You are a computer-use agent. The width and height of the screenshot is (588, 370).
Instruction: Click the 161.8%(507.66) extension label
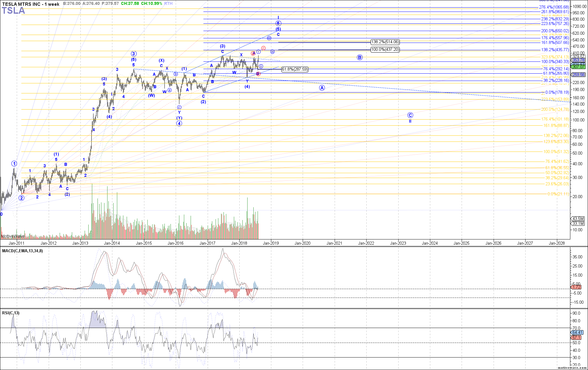tap(555, 42)
